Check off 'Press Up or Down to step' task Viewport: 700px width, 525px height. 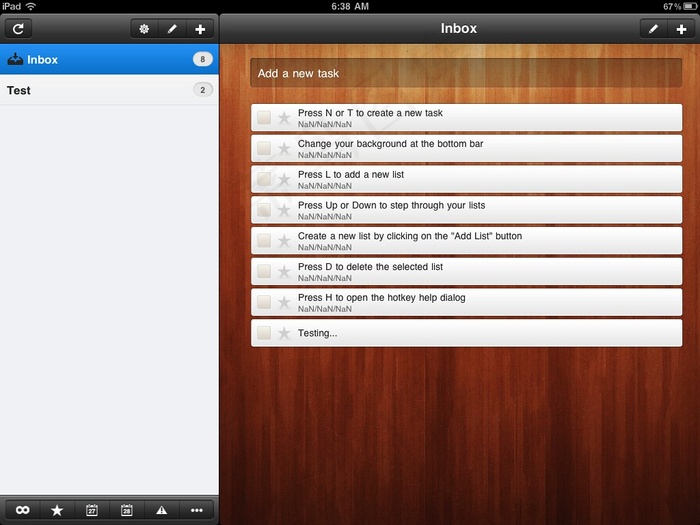coord(264,210)
